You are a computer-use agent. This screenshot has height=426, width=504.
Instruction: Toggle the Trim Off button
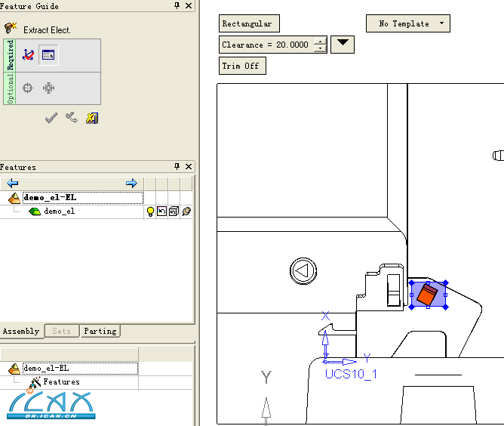tap(241, 66)
